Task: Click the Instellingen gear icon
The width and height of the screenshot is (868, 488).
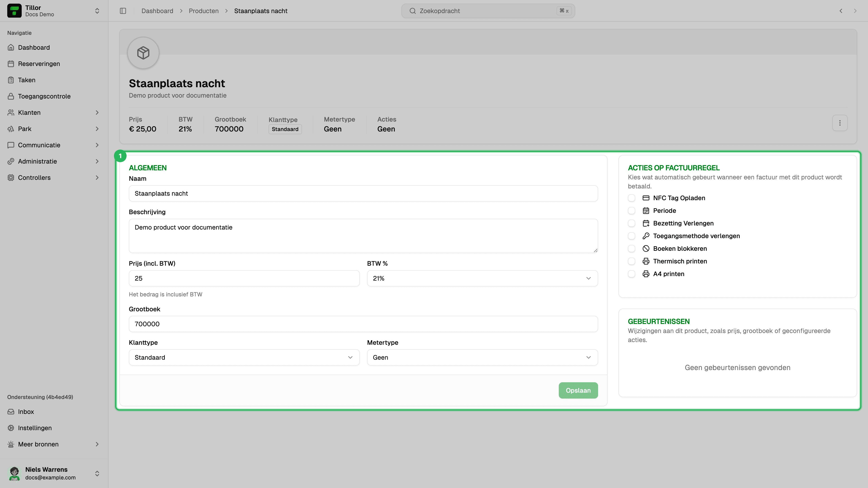Action: [11, 428]
